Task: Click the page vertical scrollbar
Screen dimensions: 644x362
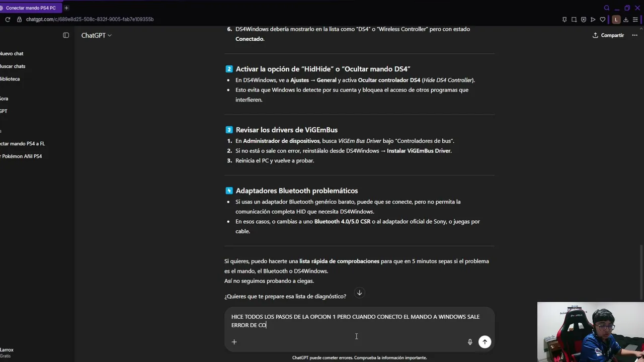Action: [641, 271]
